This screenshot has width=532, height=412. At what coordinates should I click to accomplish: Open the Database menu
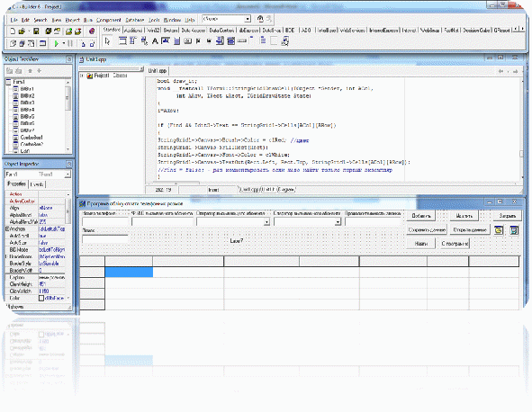click(x=135, y=20)
